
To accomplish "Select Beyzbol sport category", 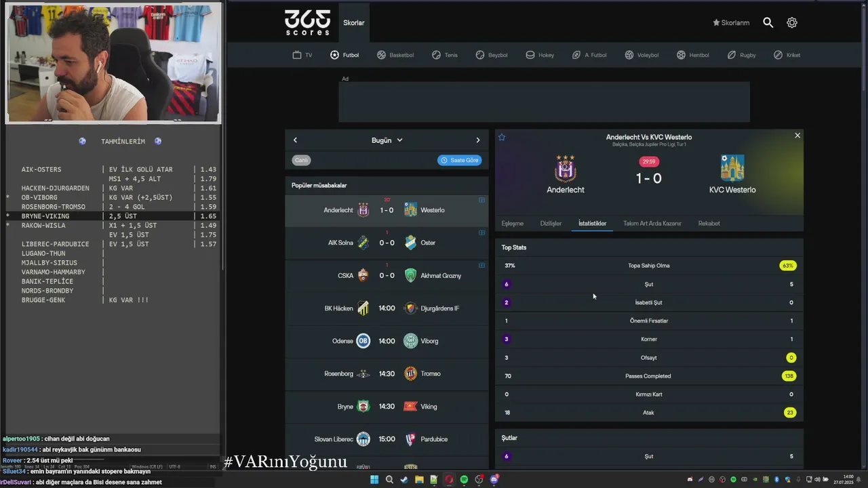I will [492, 55].
